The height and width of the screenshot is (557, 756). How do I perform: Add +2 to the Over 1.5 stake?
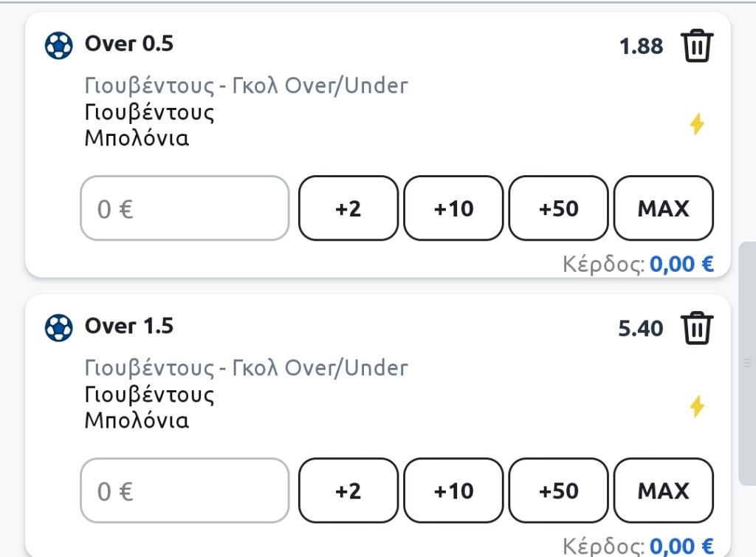(x=348, y=491)
